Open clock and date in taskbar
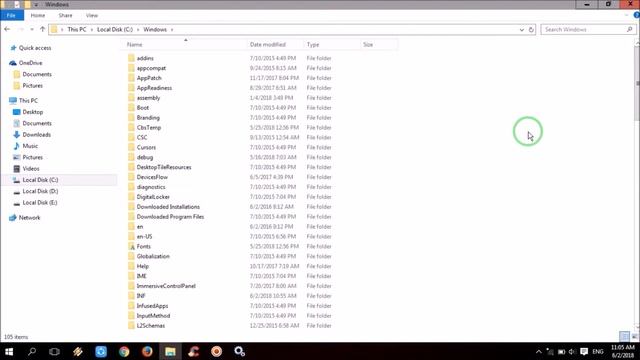 pyautogui.click(x=623, y=351)
